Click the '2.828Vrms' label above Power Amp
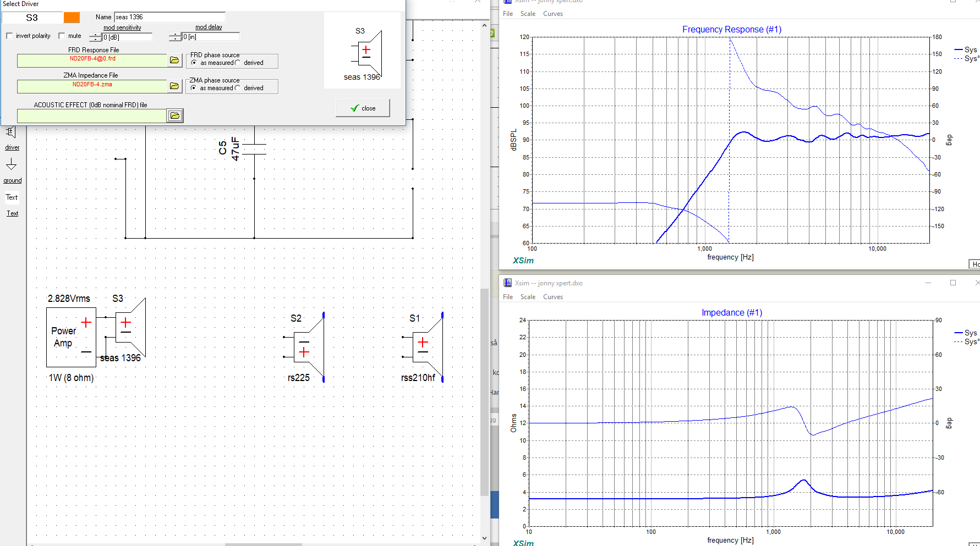Screen dimensions: 980x546 69,299
